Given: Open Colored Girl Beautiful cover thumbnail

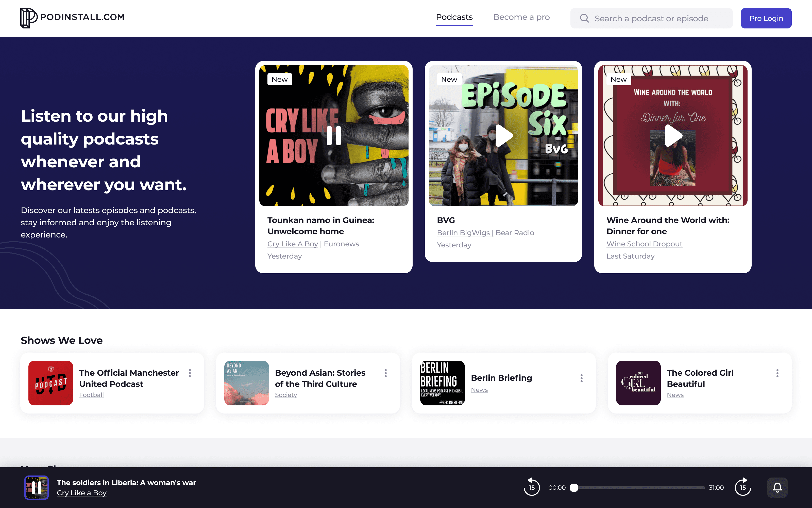Looking at the screenshot, I should (638, 383).
